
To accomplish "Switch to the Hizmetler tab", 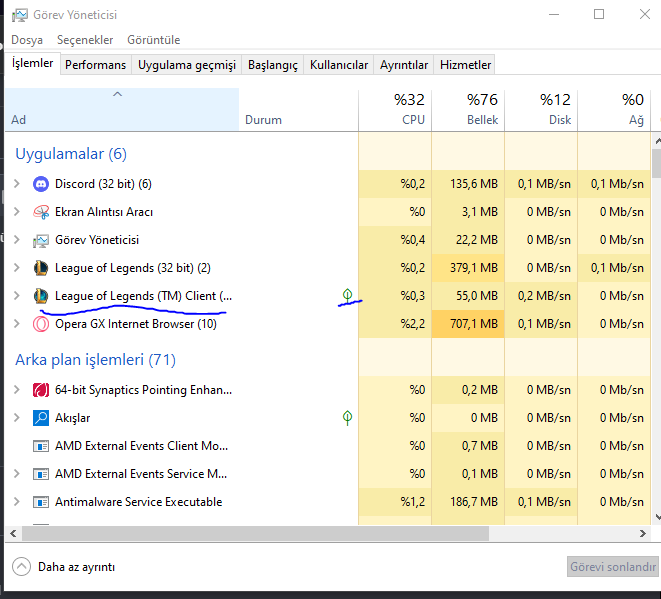I will (465, 65).
